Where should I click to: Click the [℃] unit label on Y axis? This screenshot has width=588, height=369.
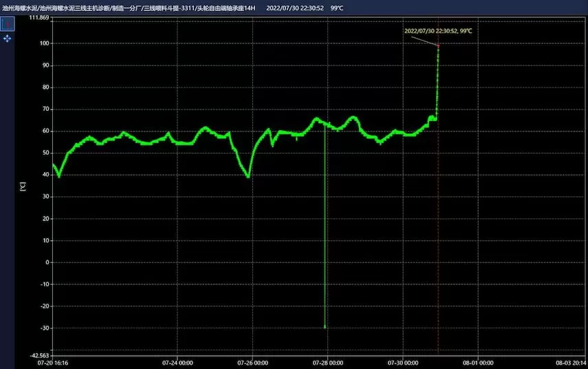(x=23, y=186)
